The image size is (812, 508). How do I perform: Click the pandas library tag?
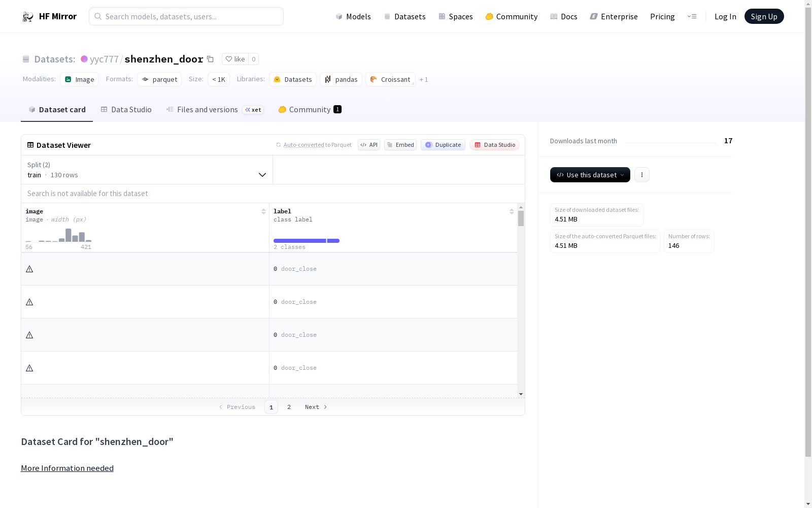[x=341, y=79]
